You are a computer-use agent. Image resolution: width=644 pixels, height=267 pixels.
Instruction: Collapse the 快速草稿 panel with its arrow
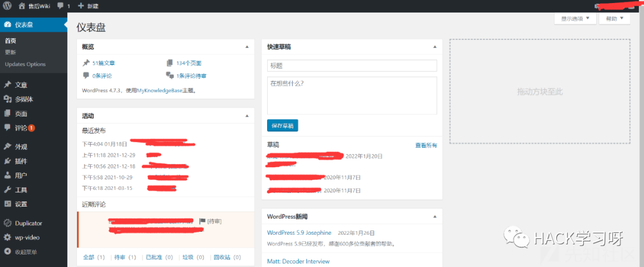coord(435,47)
